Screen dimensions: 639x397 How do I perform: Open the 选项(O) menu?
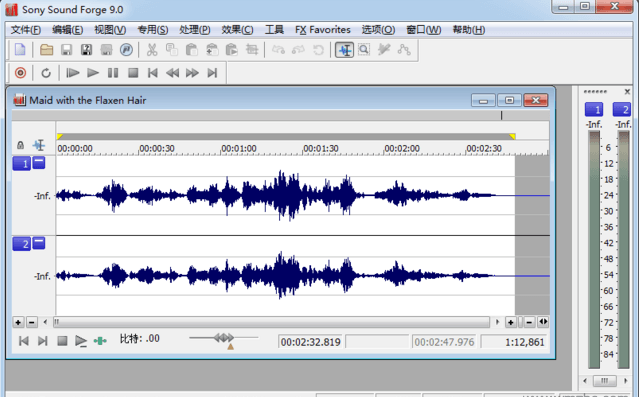tap(378, 30)
